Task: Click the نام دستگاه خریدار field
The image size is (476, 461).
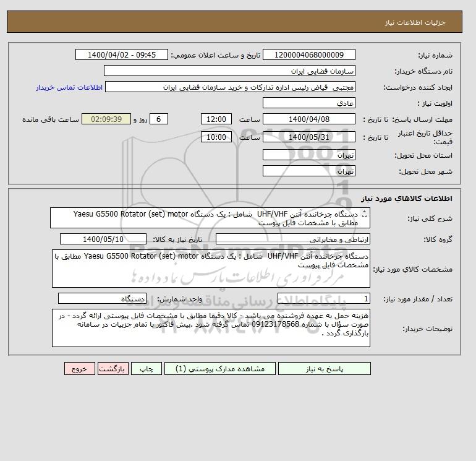Action: click(229, 71)
